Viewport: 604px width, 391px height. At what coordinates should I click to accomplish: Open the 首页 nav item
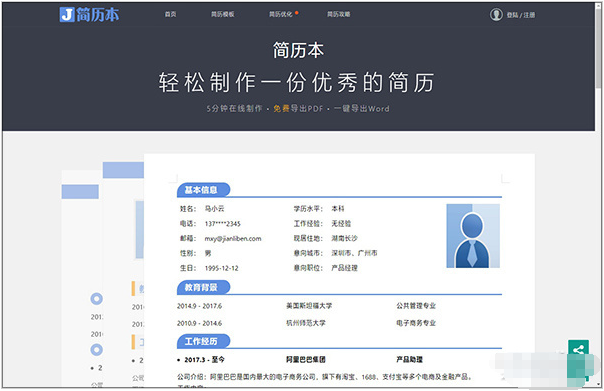click(x=170, y=14)
